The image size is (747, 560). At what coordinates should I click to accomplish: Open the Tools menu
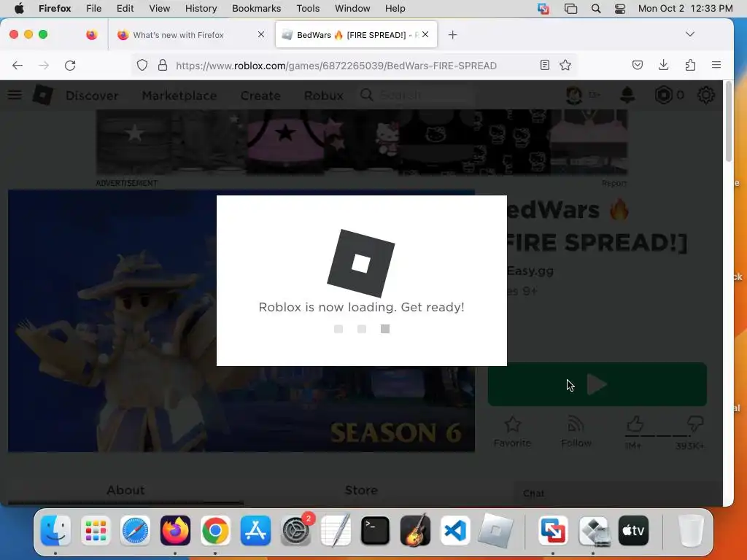308,9
